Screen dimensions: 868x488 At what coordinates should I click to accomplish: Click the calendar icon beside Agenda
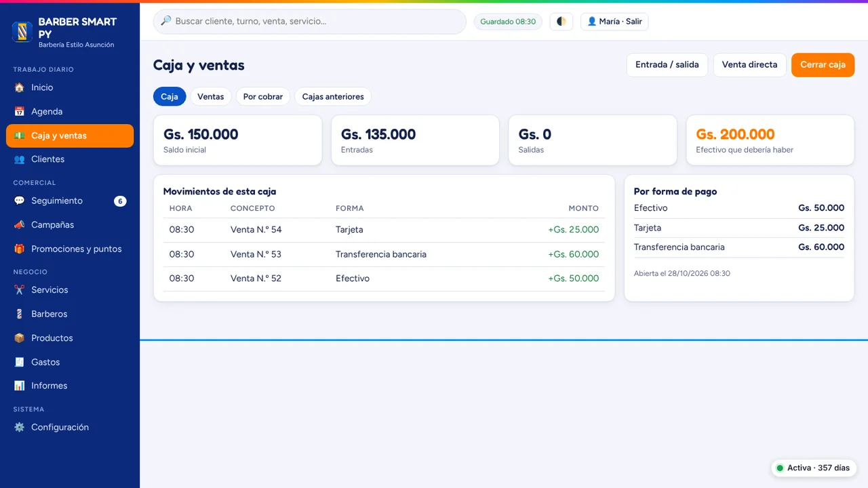(x=19, y=111)
